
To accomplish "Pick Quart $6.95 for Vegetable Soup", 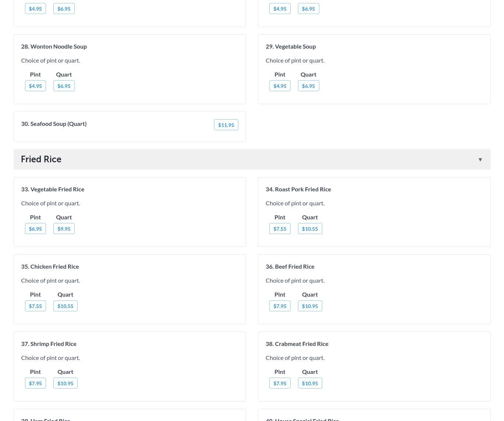I will (308, 86).
